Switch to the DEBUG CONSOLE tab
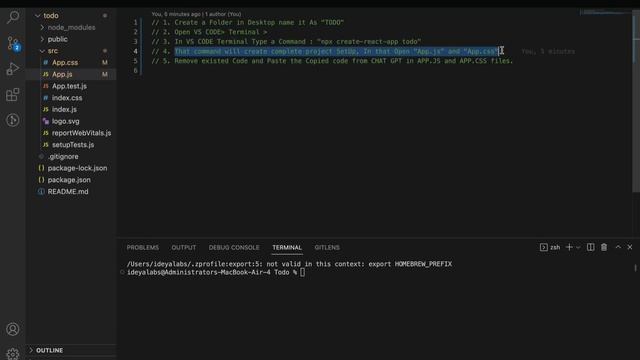This screenshot has width=640, height=360. (234, 247)
